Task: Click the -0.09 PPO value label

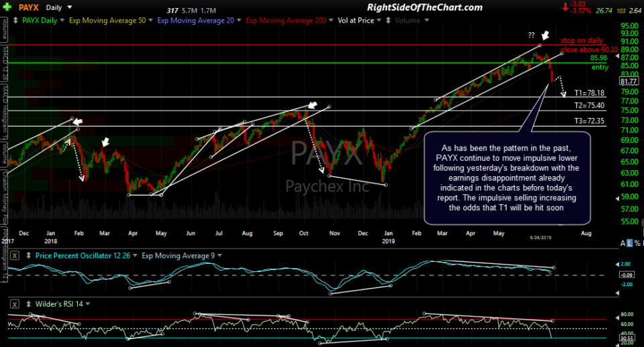Action: point(627,275)
